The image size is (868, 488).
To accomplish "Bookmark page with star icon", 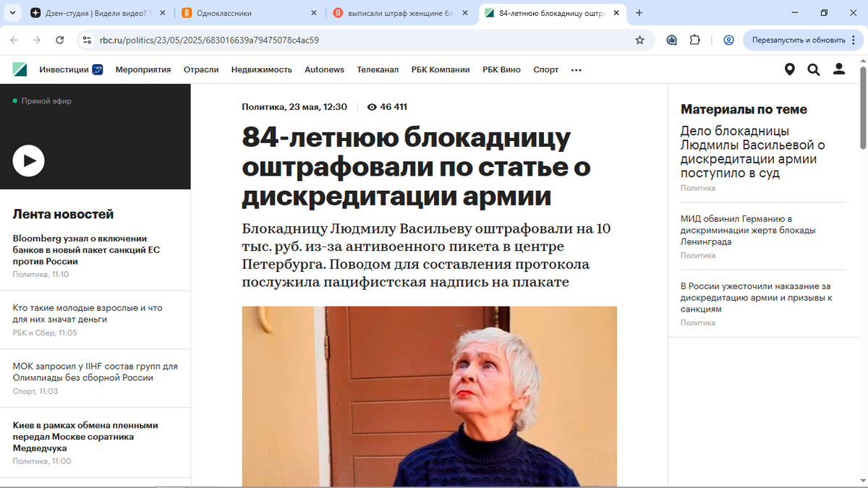I will pos(639,40).
